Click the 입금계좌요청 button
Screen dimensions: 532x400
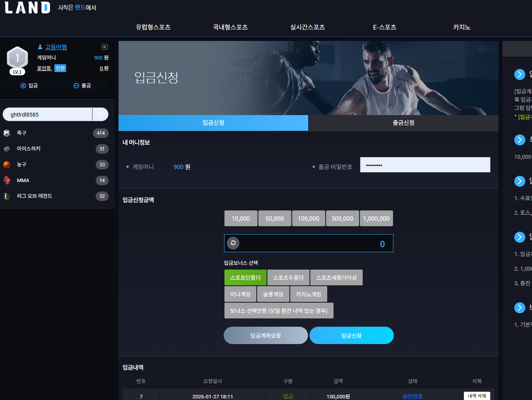click(266, 335)
